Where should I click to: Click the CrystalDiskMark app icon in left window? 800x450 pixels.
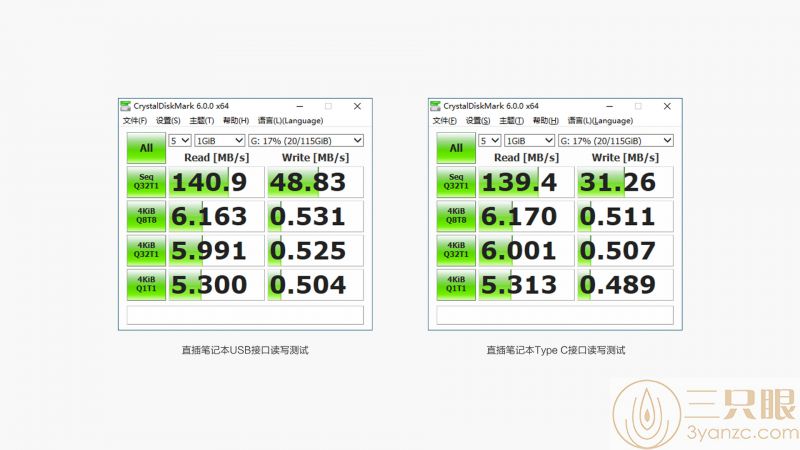click(126, 106)
